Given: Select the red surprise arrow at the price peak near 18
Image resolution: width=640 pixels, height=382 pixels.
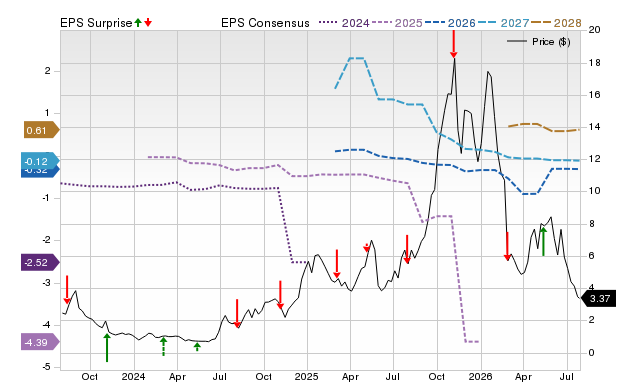Looking at the screenshot, I should (x=453, y=44).
